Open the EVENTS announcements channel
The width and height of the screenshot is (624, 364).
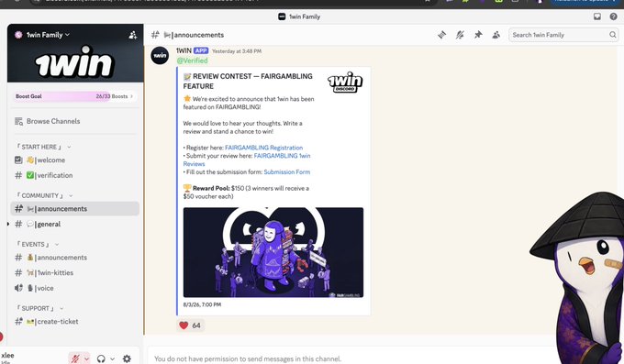(x=75, y=258)
